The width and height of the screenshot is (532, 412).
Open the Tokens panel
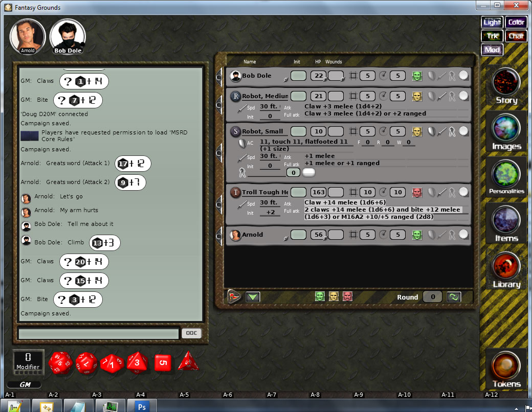click(x=505, y=367)
